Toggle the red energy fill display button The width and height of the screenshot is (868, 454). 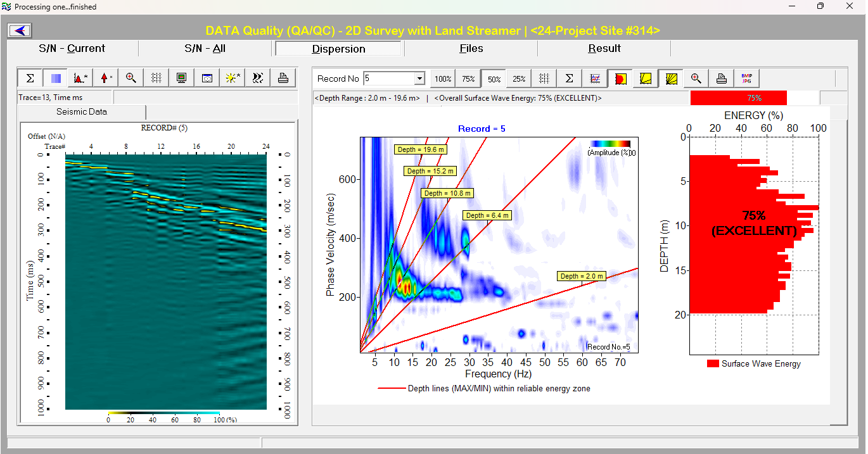tap(620, 79)
